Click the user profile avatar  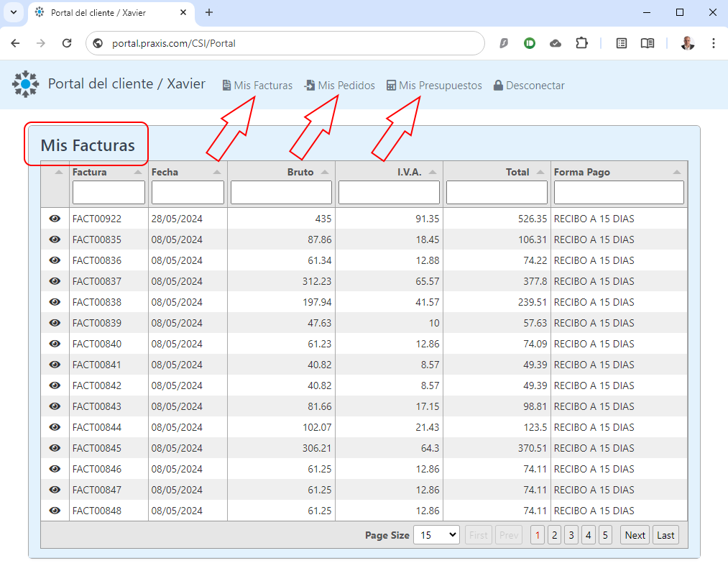[x=688, y=43]
